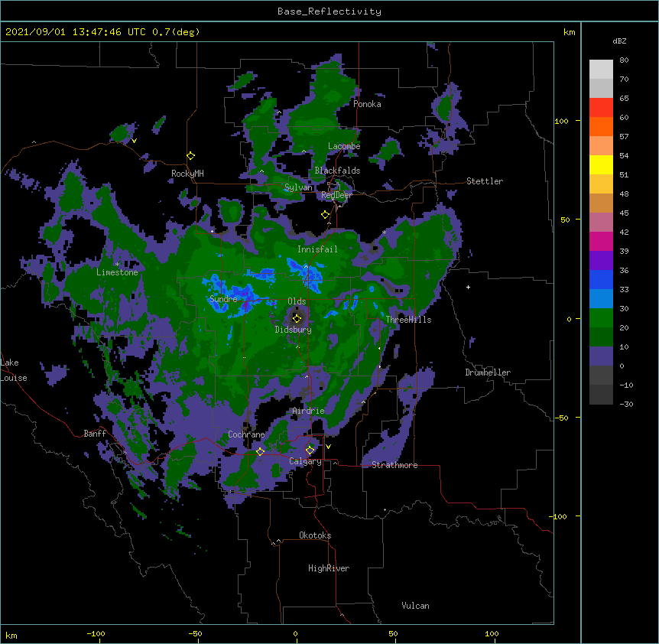The width and height of the screenshot is (659, 644).
Task: Click the Lacombe city label
Action: coord(344,146)
